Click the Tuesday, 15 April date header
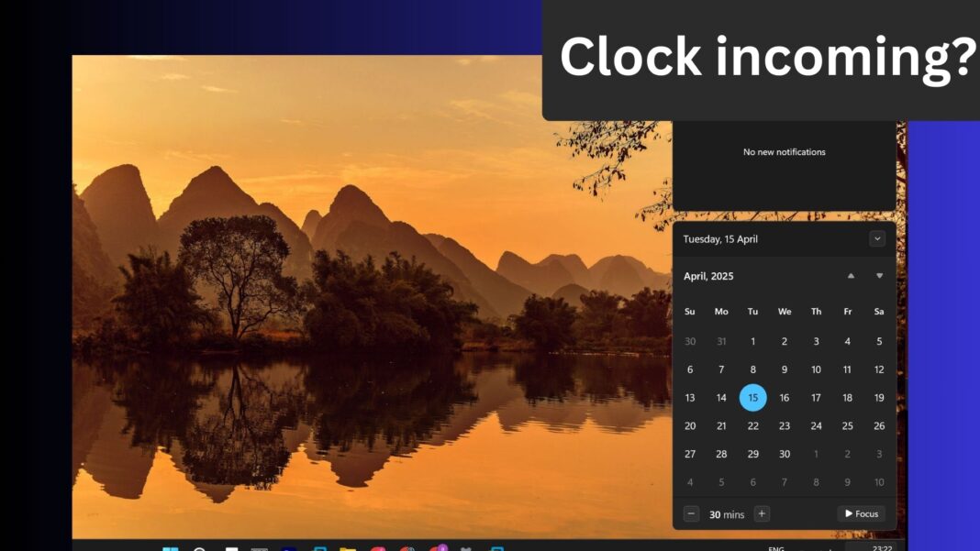 [720, 239]
